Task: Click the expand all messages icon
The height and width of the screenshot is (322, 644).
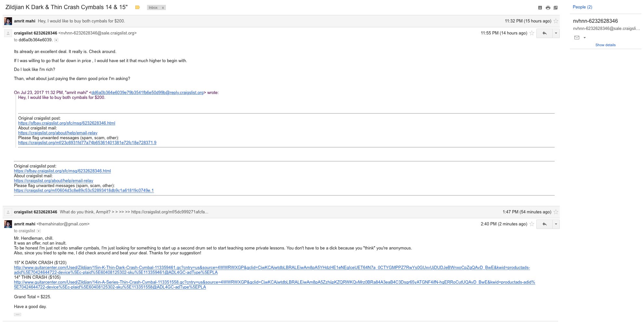Action: [x=540, y=7]
